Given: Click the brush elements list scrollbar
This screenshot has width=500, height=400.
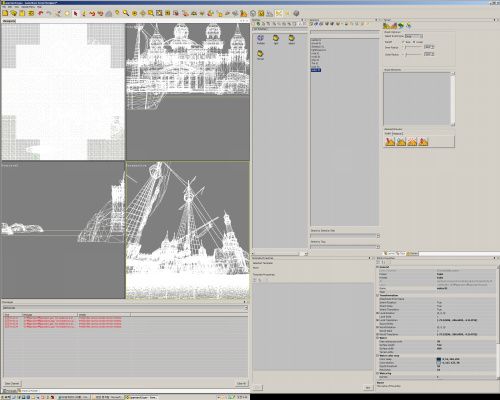Looking at the screenshot, I should (453, 99).
